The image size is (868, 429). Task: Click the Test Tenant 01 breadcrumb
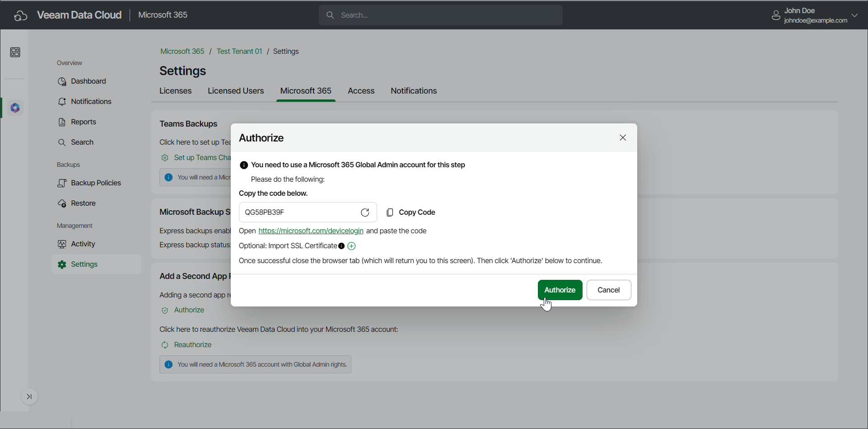[239, 52]
